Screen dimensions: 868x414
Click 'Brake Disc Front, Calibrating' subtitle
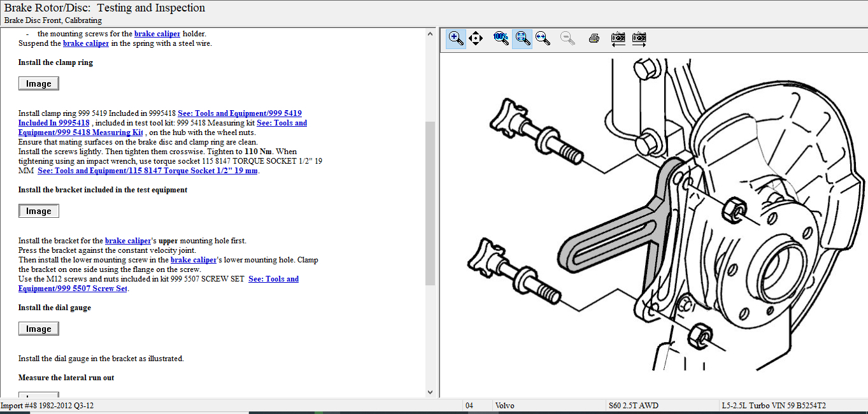point(53,20)
